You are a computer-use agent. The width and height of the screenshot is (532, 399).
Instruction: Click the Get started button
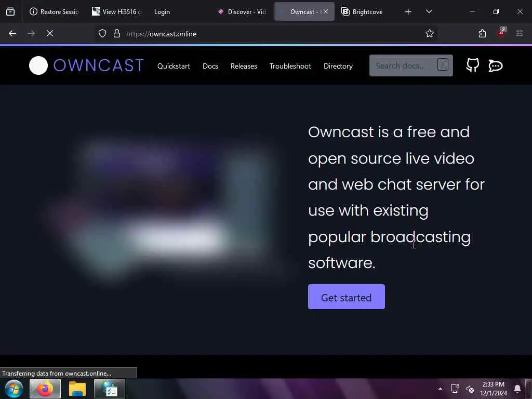click(347, 297)
